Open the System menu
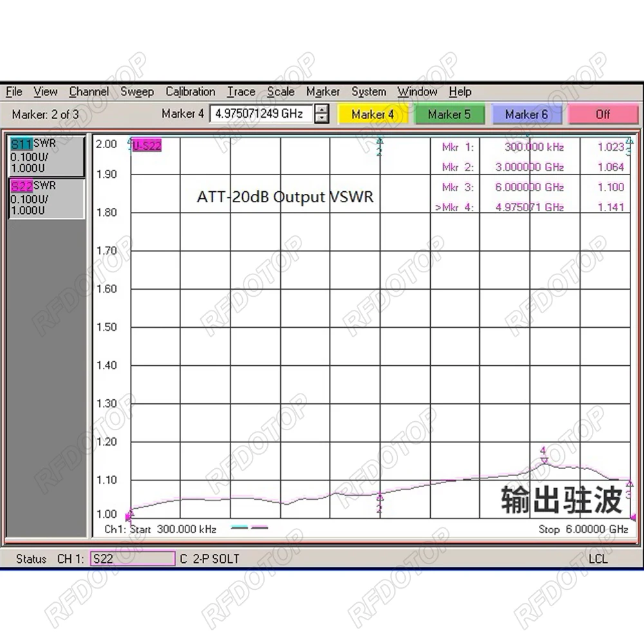 click(x=368, y=91)
